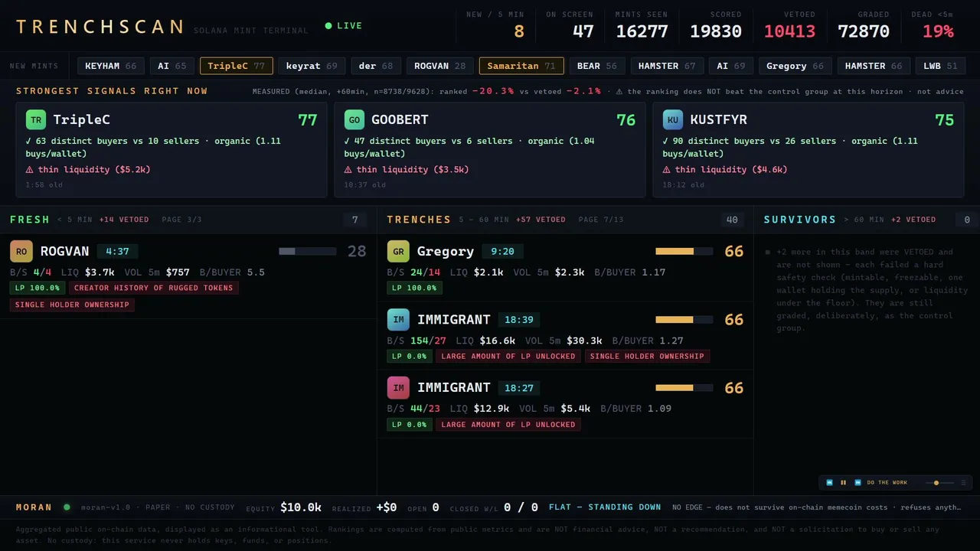The width and height of the screenshot is (980, 551).
Task: Click the green dot next to MORAN
Action: click(x=67, y=507)
